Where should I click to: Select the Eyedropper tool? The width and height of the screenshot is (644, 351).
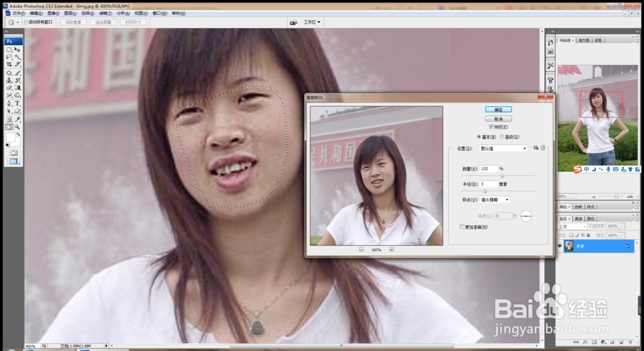[17, 119]
